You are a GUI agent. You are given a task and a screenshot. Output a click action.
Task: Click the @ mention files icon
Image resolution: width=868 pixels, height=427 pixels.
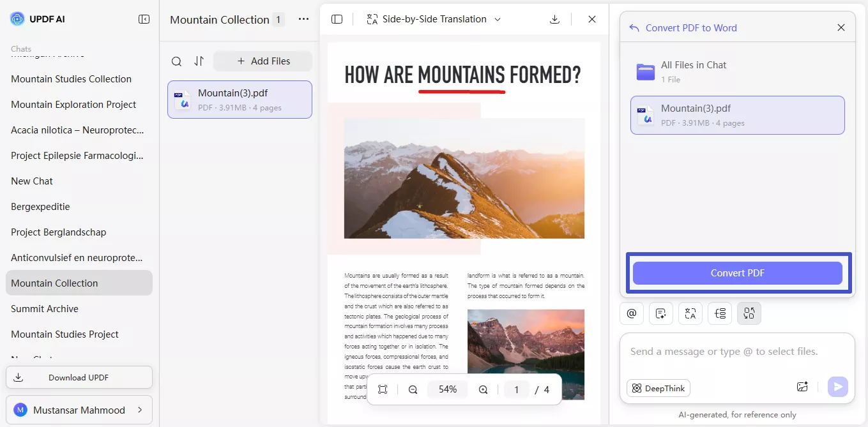[x=632, y=313]
